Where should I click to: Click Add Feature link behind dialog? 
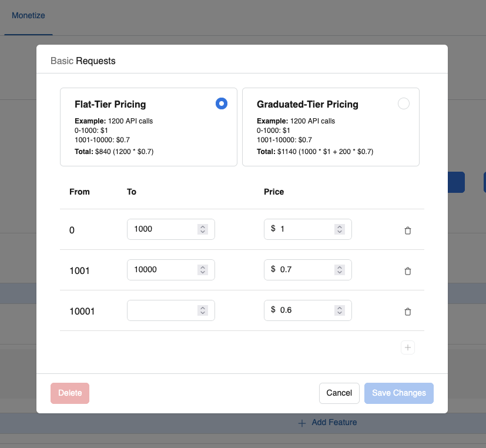click(327, 423)
